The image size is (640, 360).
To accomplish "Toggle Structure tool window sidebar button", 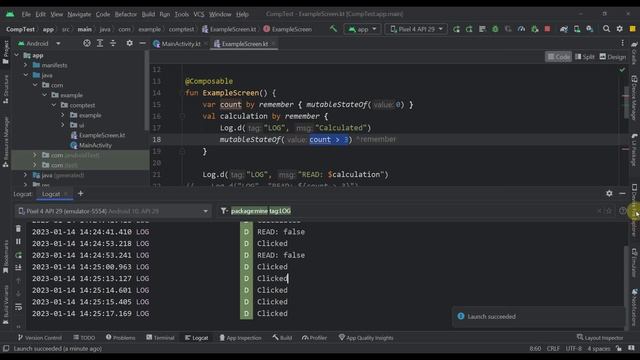I will (x=6, y=89).
